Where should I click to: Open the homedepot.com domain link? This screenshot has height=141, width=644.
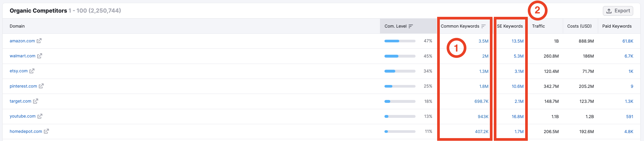pos(26,131)
